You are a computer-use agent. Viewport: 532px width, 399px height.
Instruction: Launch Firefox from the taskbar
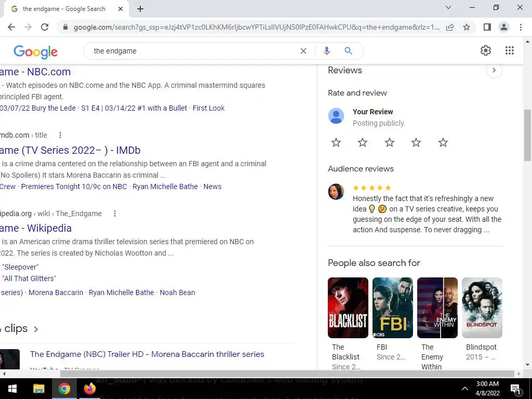(x=90, y=389)
